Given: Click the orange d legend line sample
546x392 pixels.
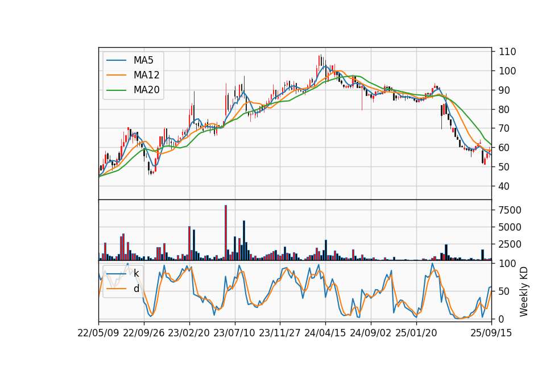Looking at the screenshot, I should (x=116, y=289).
